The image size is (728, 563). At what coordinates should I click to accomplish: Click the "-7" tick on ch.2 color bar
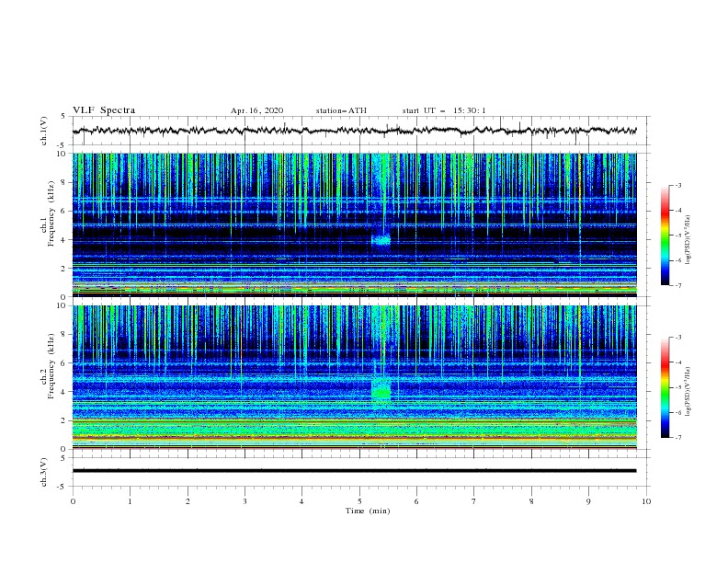pyautogui.click(x=677, y=438)
